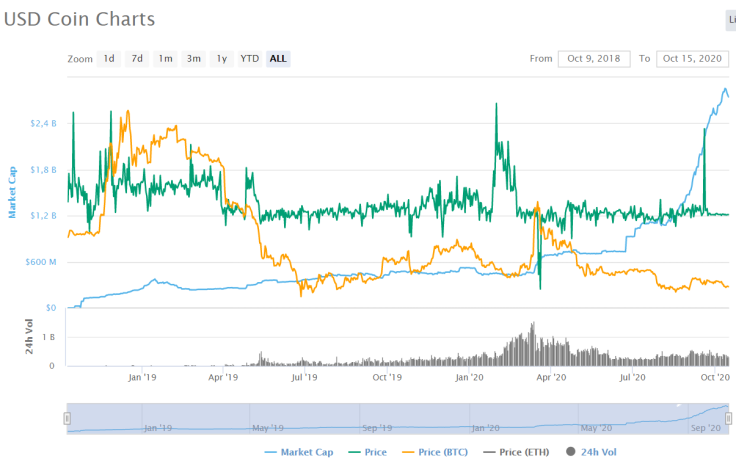This screenshot has height=464, width=736.
Task: Click the $1,2 B market cap axis label
Action: 43,215
